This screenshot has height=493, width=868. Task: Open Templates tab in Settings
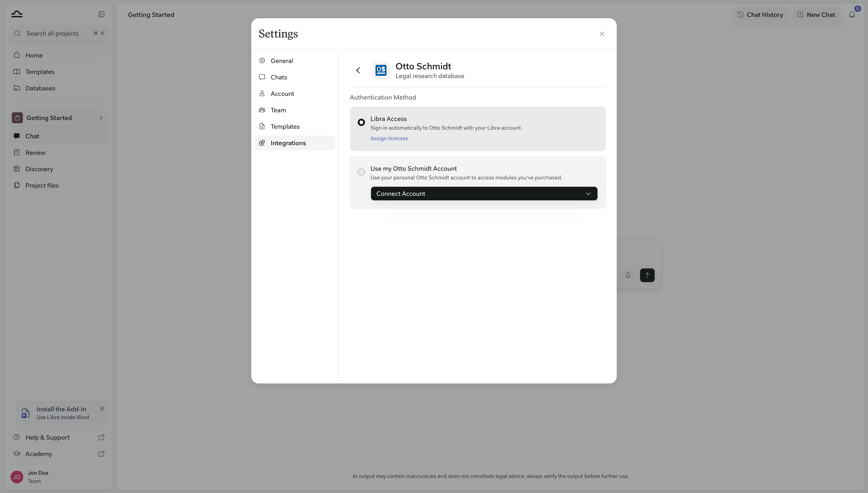click(x=294, y=126)
